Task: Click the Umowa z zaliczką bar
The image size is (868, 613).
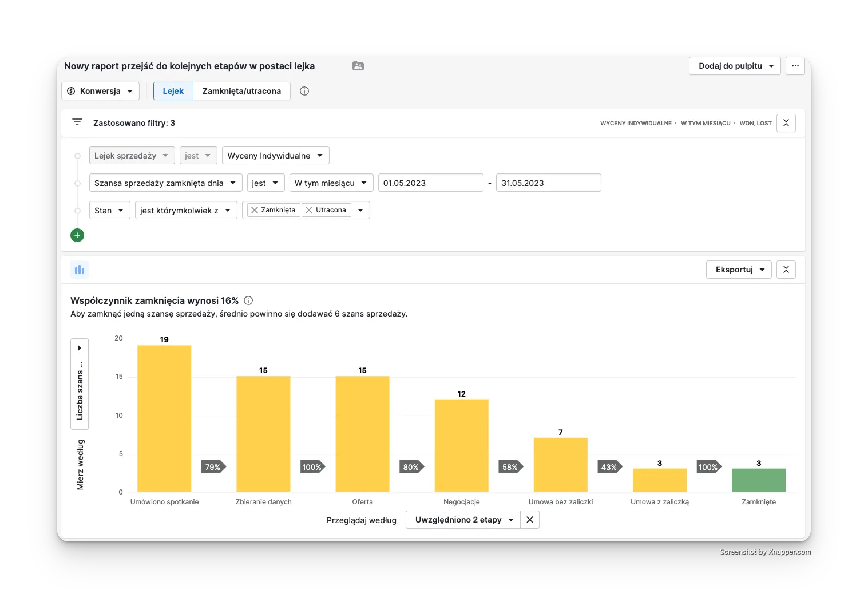Action: point(660,480)
